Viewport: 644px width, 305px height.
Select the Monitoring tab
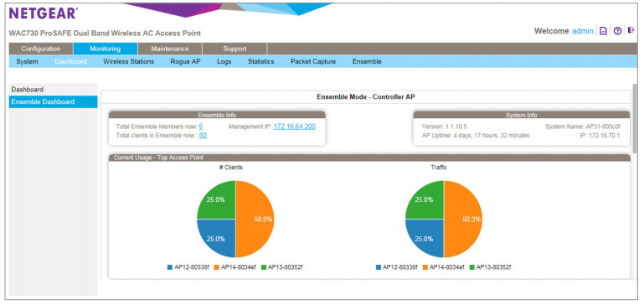coord(106,49)
